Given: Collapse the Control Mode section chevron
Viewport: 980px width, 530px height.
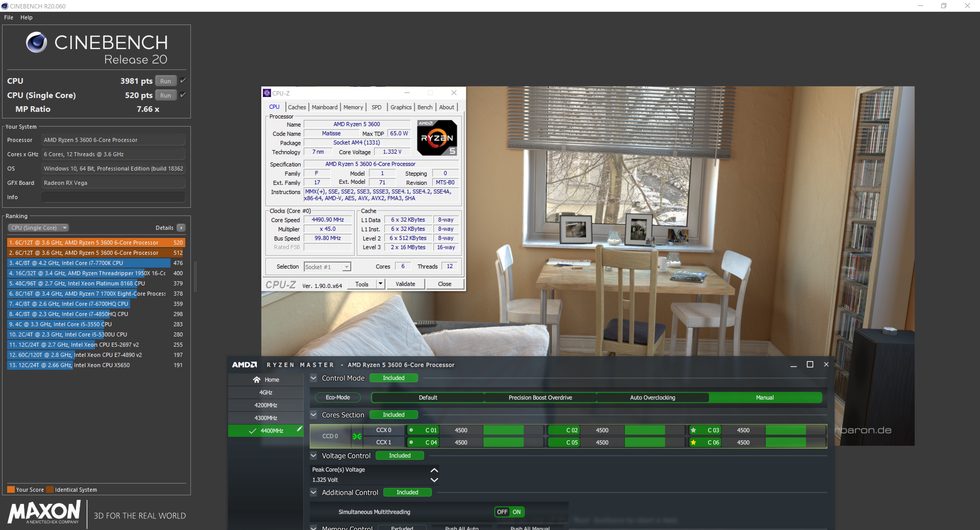Looking at the screenshot, I should pos(313,378).
